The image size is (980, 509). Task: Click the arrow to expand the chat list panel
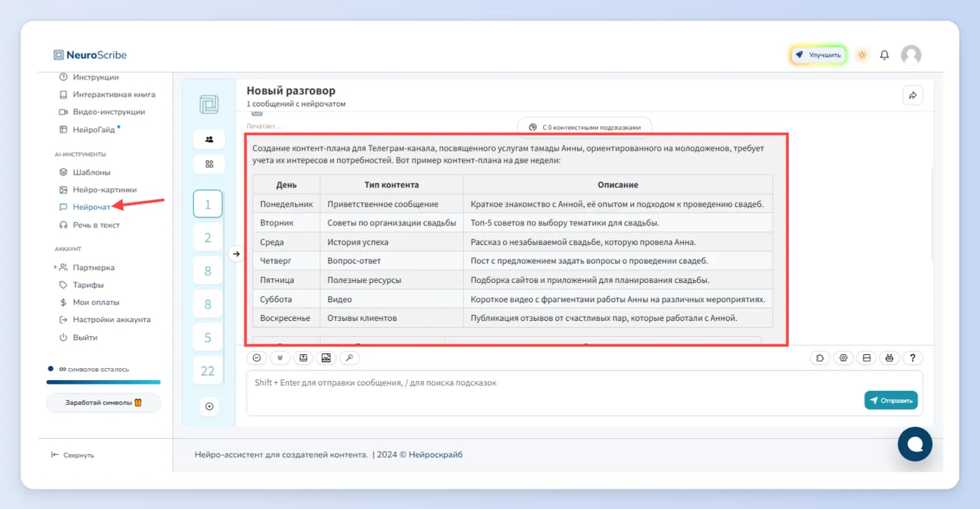coord(236,253)
